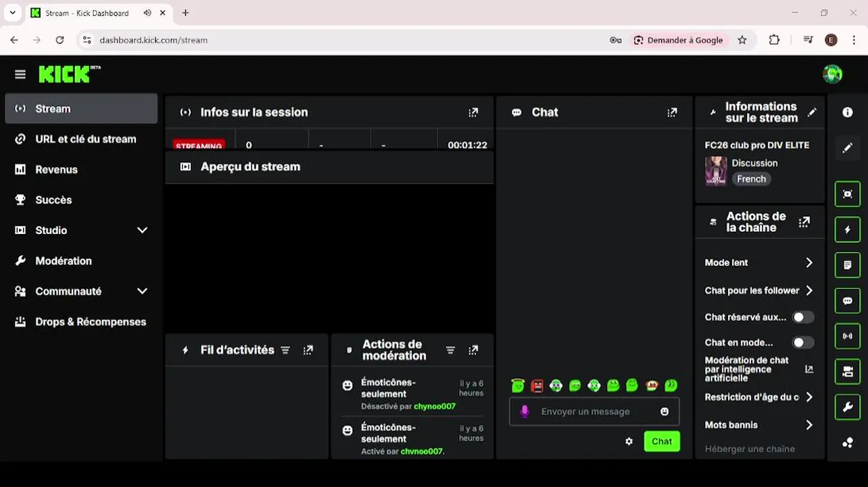
Task: Open AI chat moderation external link icon
Action: [x=809, y=369]
